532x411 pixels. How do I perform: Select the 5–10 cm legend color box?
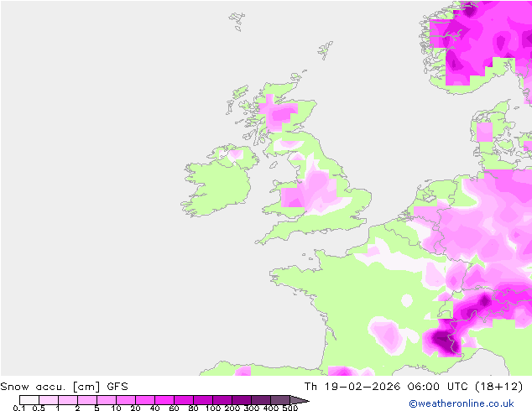[107, 400]
